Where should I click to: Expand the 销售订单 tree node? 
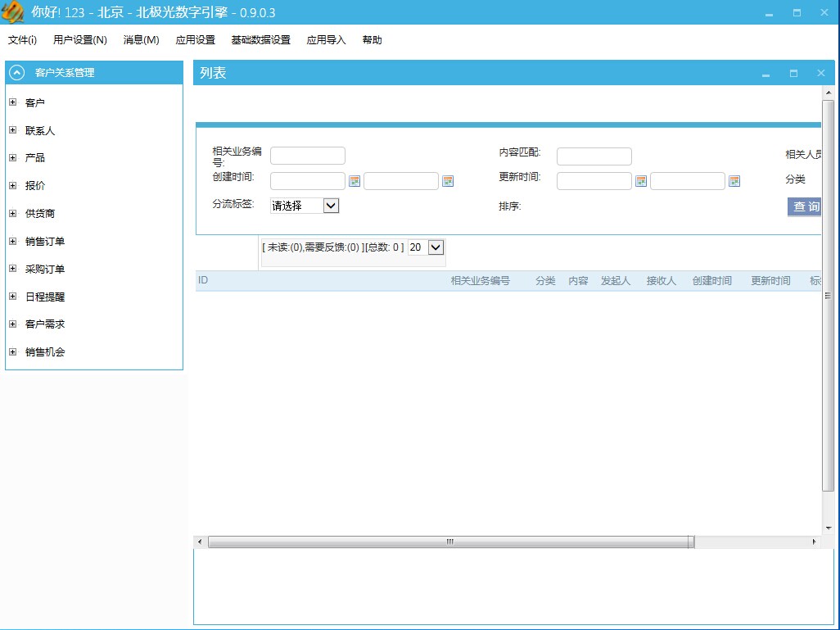[x=11, y=241]
